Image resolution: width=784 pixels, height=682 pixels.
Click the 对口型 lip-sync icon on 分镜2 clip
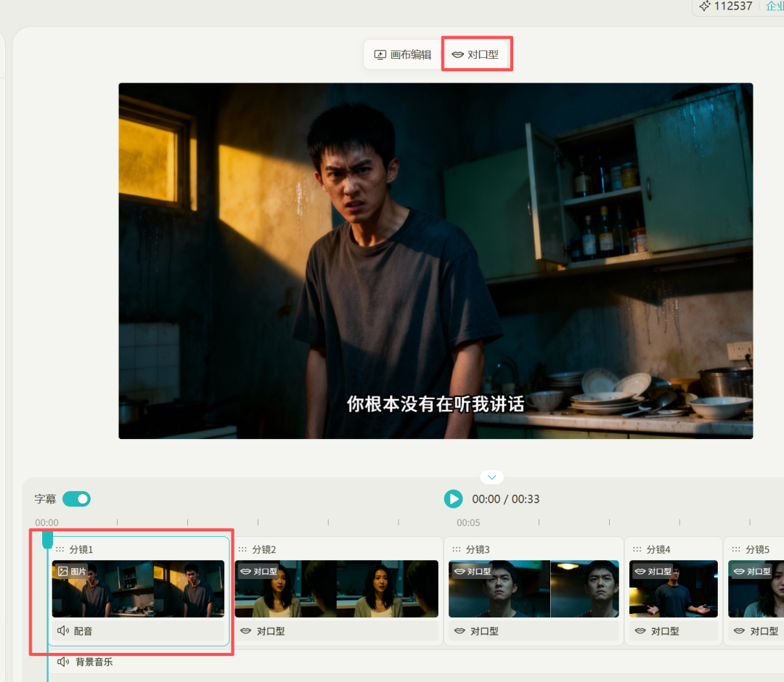click(x=244, y=631)
